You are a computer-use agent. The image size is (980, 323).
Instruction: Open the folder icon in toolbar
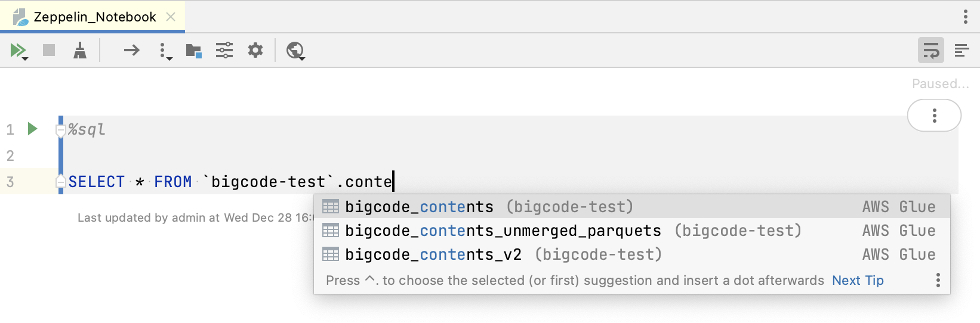(193, 51)
